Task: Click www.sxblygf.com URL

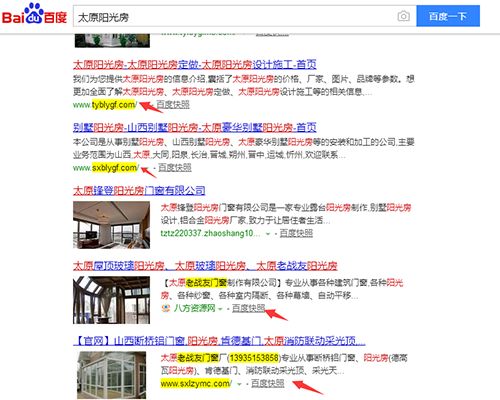Action: pyautogui.click(x=106, y=168)
